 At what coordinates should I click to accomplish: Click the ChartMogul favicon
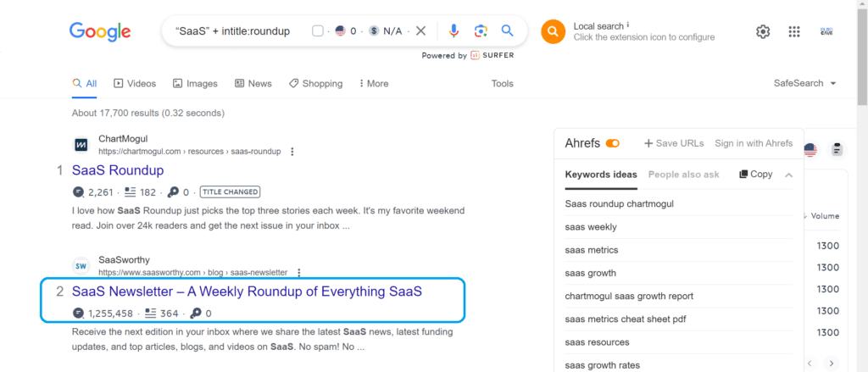(x=81, y=145)
